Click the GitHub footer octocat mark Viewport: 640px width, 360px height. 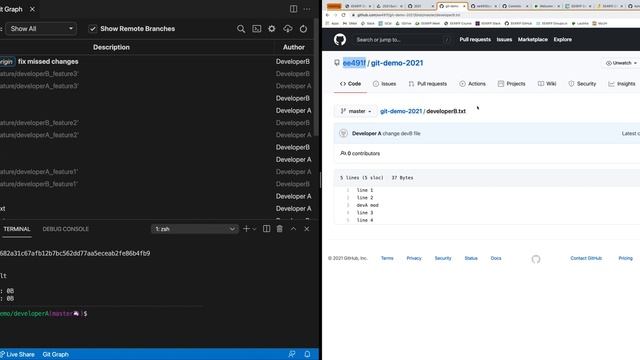pyautogui.click(x=536, y=259)
